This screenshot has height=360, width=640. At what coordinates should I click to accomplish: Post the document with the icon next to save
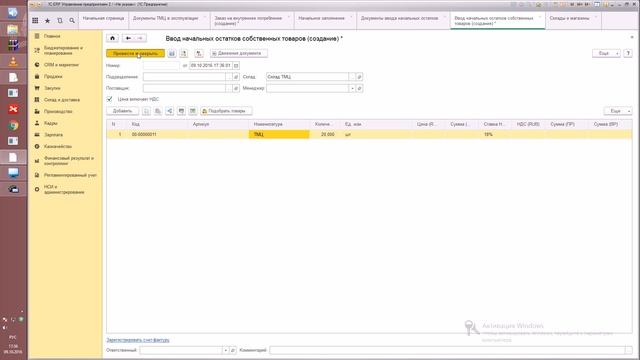click(x=184, y=53)
